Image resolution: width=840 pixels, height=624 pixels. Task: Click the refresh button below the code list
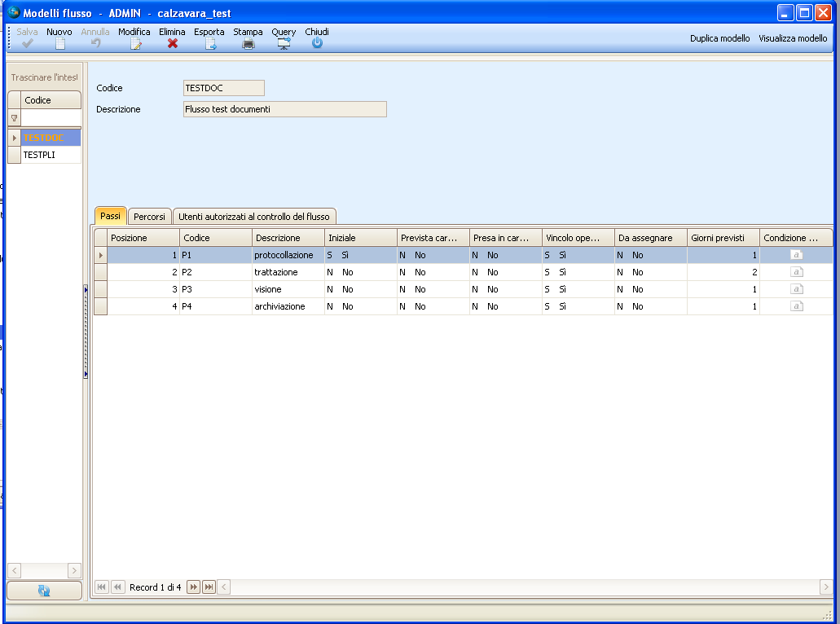point(44,591)
